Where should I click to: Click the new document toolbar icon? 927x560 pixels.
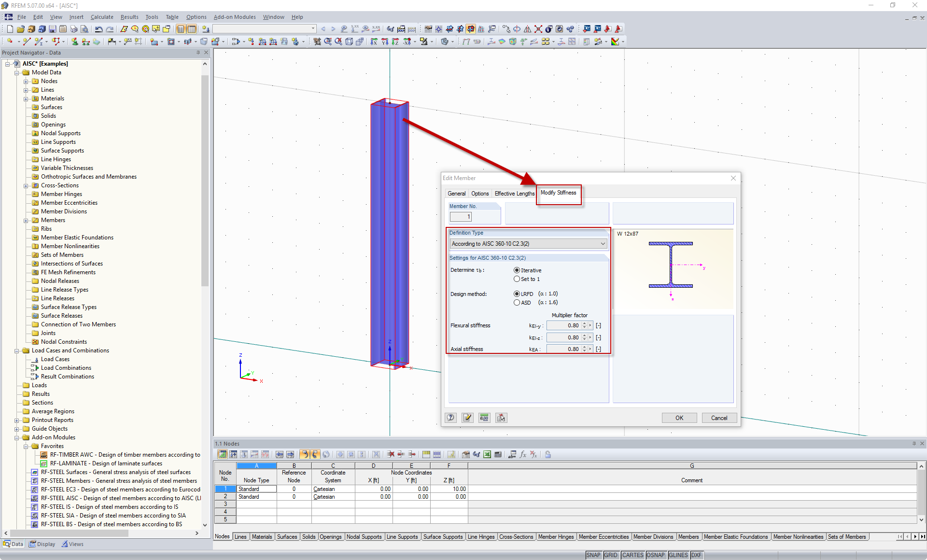[10, 29]
